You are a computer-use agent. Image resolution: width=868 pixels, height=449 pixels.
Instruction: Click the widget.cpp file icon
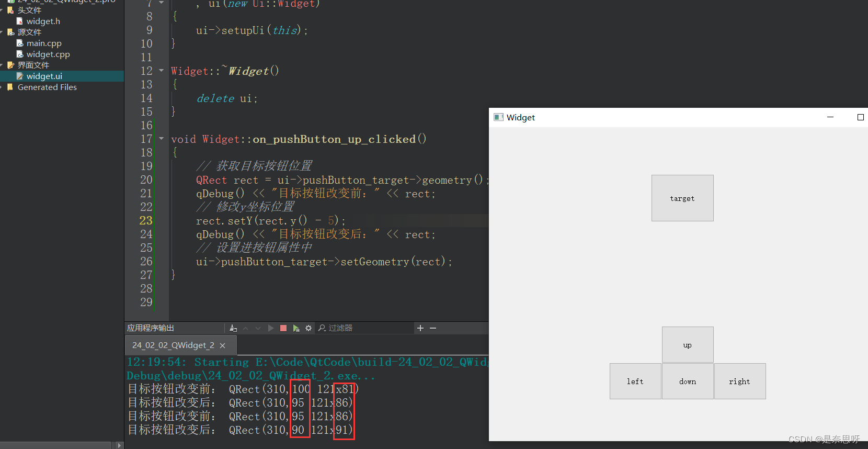pos(20,54)
